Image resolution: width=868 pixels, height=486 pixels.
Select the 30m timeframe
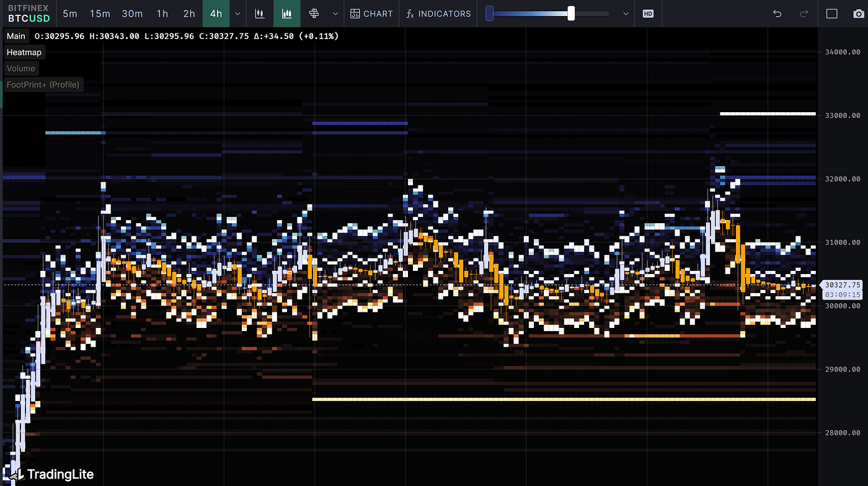tap(132, 13)
